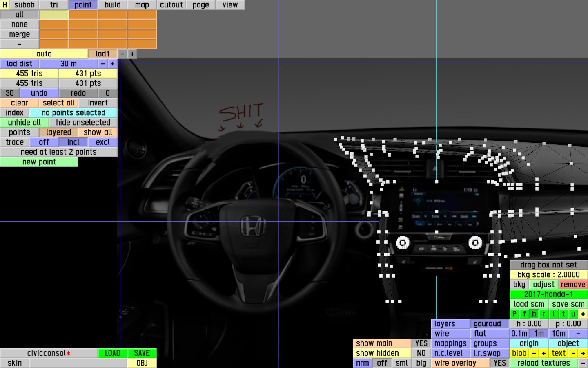Undo the last edit

tap(39, 93)
